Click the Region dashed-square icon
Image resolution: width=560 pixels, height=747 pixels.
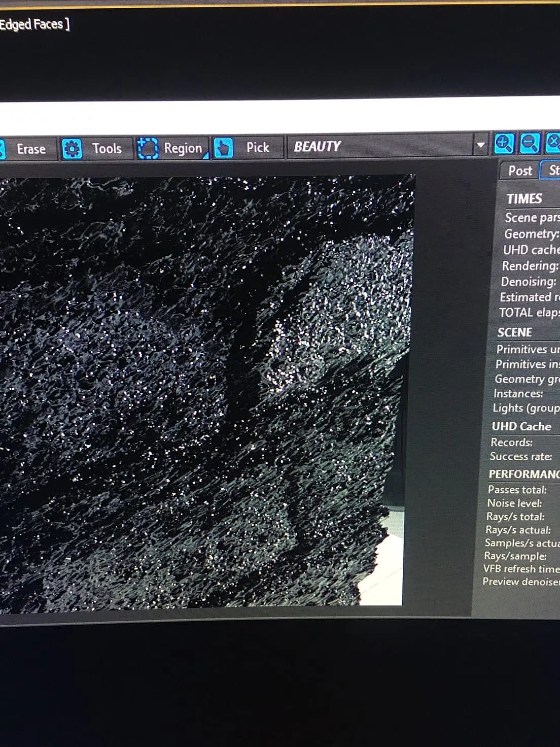[x=148, y=149]
